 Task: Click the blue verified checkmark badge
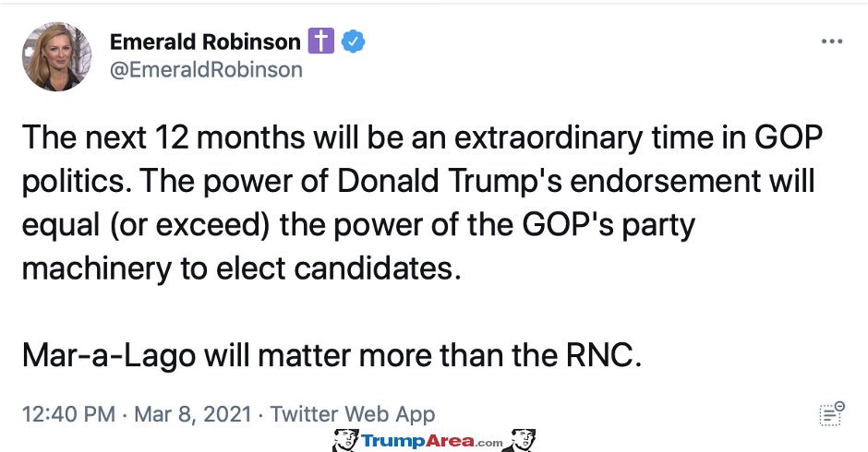[353, 42]
